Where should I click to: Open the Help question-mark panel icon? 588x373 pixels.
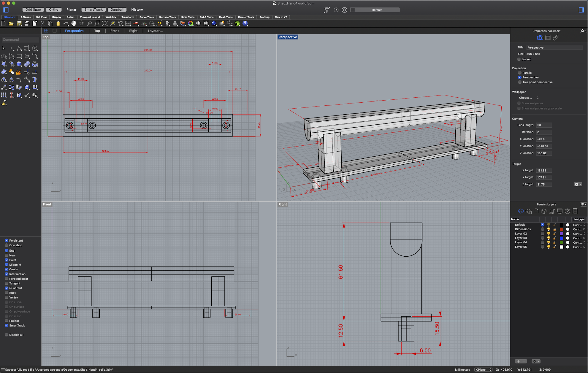(x=567, y=211)
